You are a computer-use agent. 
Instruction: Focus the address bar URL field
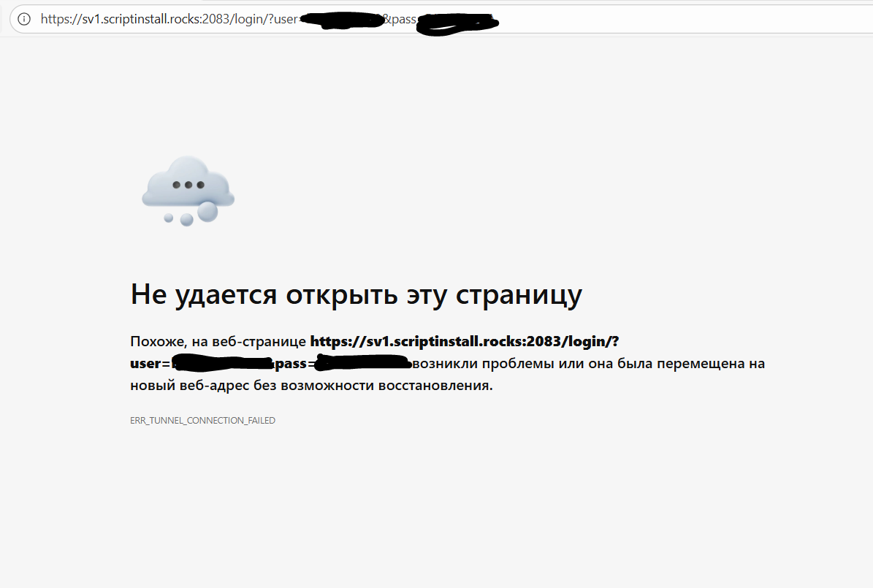point(584,20)
